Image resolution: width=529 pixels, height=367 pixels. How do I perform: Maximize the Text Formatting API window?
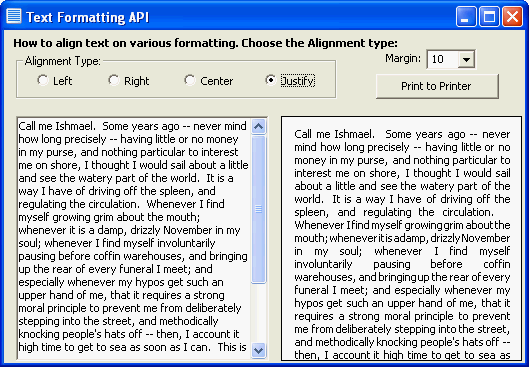pos(489,16)
